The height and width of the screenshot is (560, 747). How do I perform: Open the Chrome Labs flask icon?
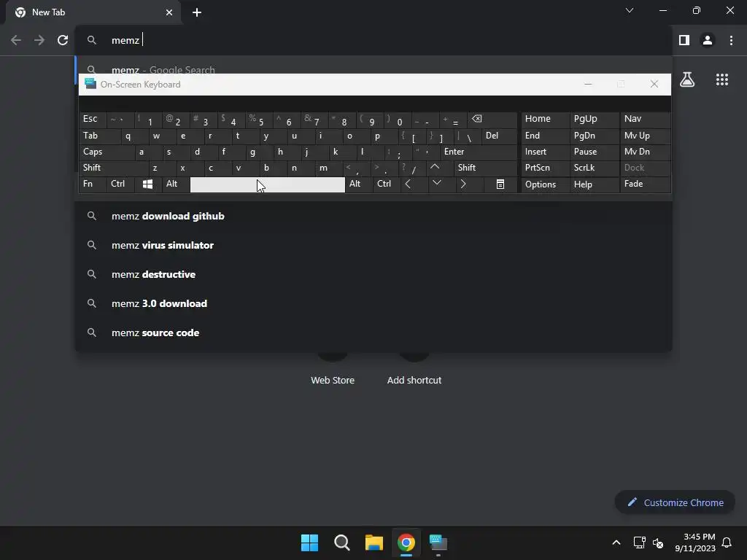pyautogui.click(x=687, y=79)
